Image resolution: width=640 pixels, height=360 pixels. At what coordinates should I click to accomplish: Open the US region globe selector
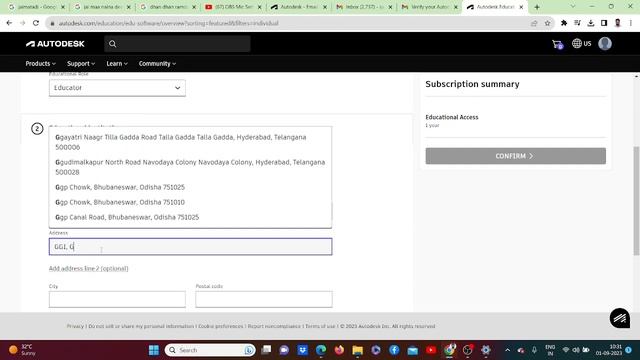(582, 43)
